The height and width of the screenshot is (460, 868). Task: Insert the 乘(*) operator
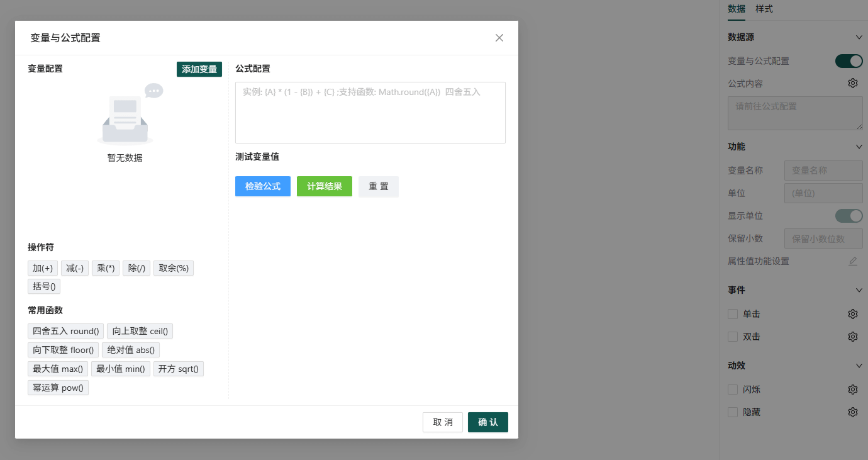(x=105, y=267)
